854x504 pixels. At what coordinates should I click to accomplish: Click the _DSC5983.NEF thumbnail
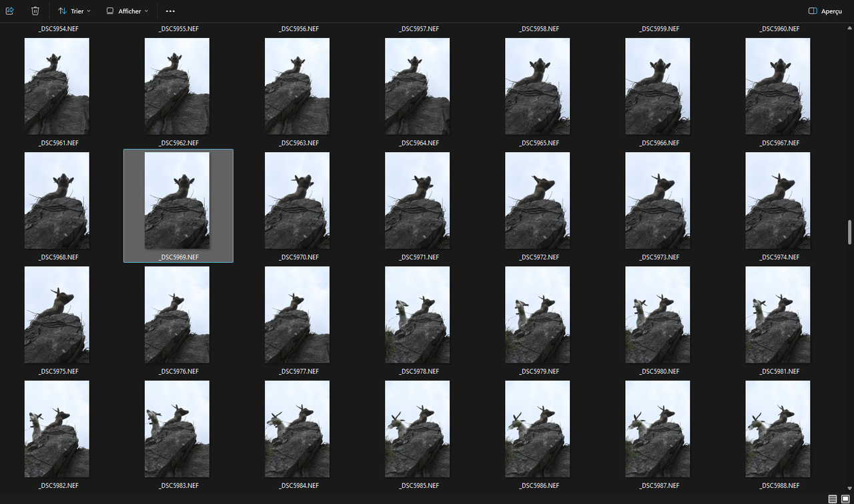pos(177,429)
